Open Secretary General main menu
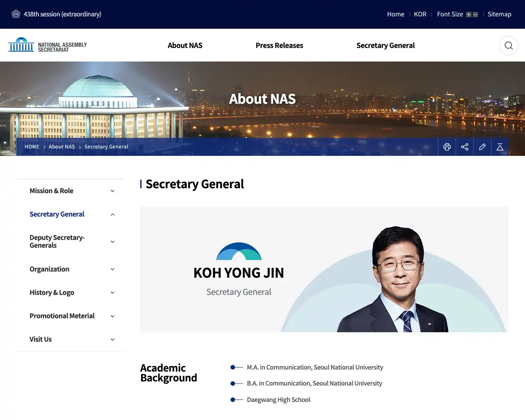 pos(386,46)
